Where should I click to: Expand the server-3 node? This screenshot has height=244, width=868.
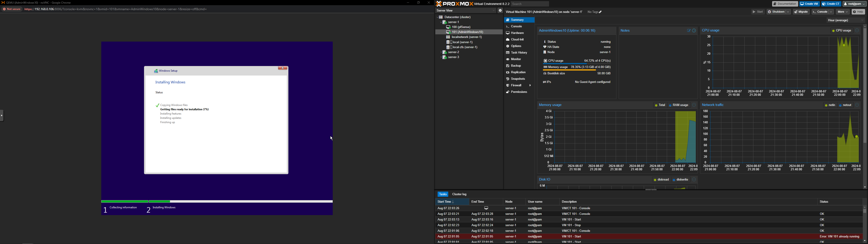click(441, 58)
